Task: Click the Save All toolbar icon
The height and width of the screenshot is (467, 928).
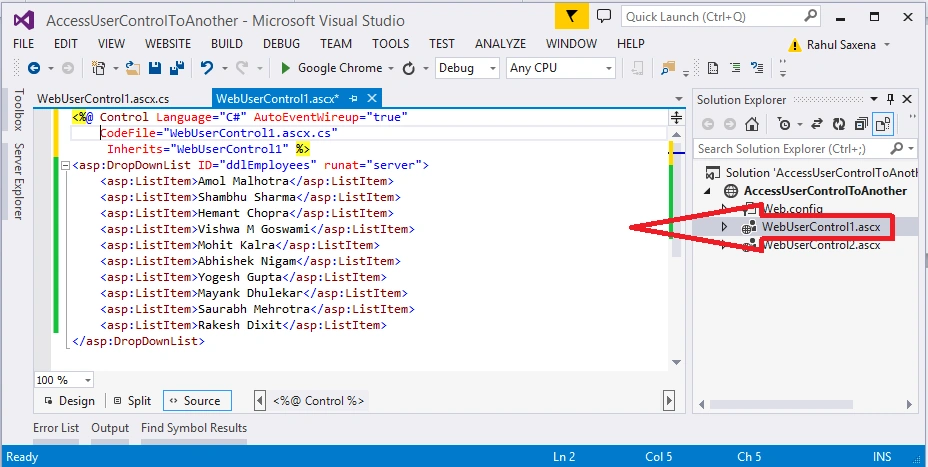Action: pos(176,68)
